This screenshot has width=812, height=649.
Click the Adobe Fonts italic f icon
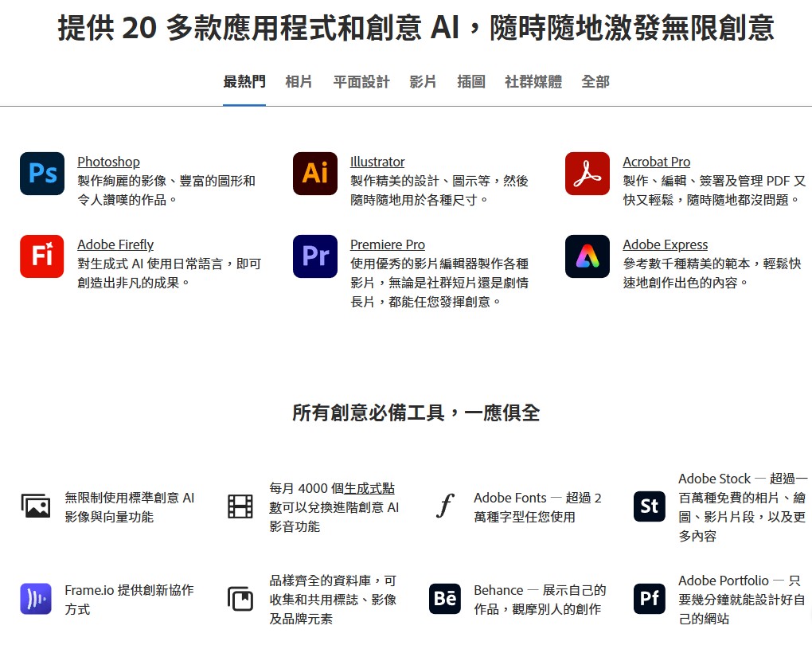[445, 506]
